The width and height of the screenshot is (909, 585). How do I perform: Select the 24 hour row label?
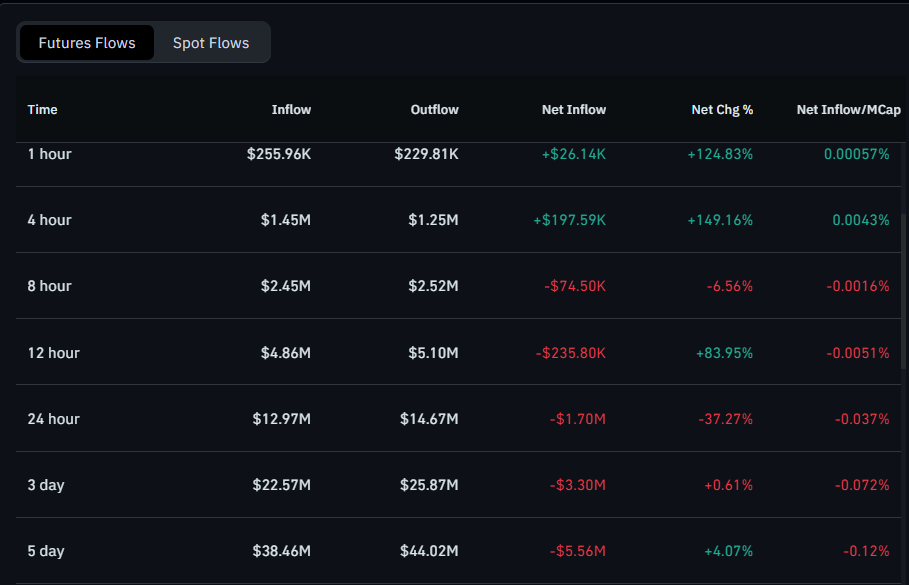[54, 419]
